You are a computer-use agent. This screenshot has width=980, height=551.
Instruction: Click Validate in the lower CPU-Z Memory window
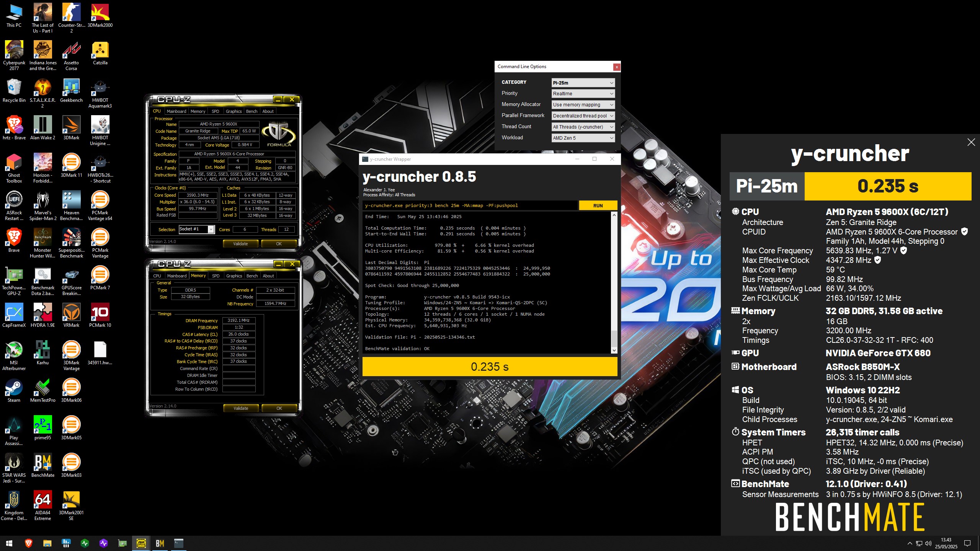coord(241,408)
